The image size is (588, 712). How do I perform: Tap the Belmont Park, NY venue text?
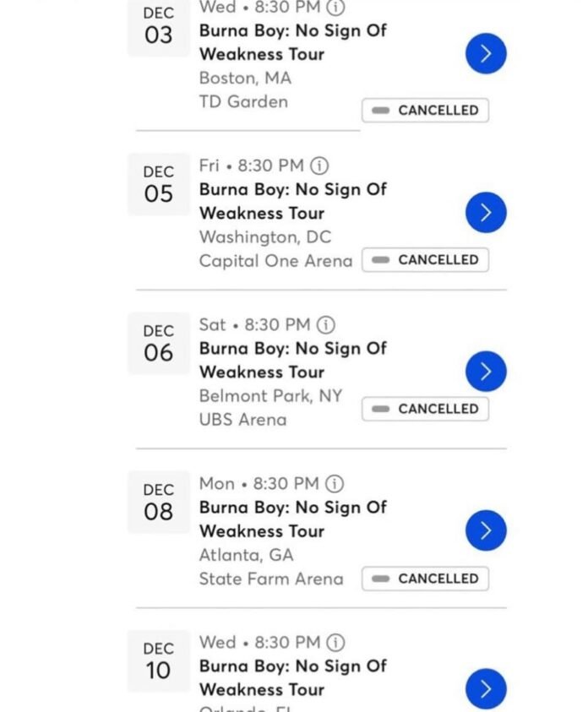pos(270,395)
